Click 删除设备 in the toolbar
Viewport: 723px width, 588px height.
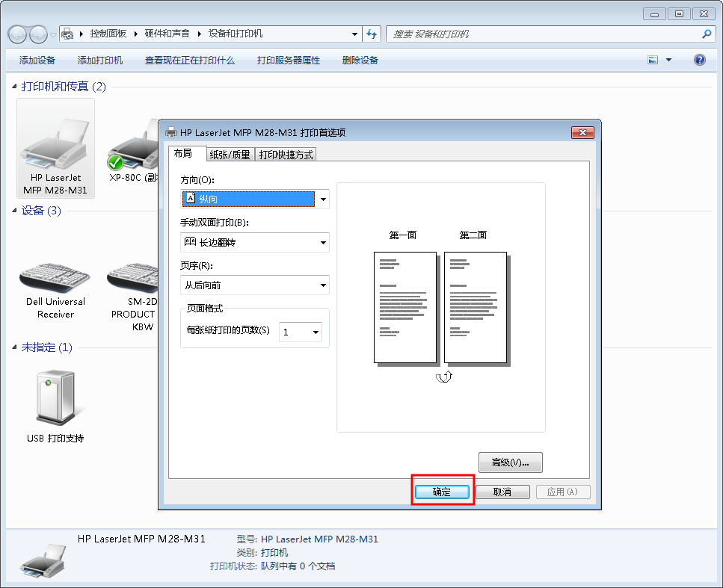(360, 61)
